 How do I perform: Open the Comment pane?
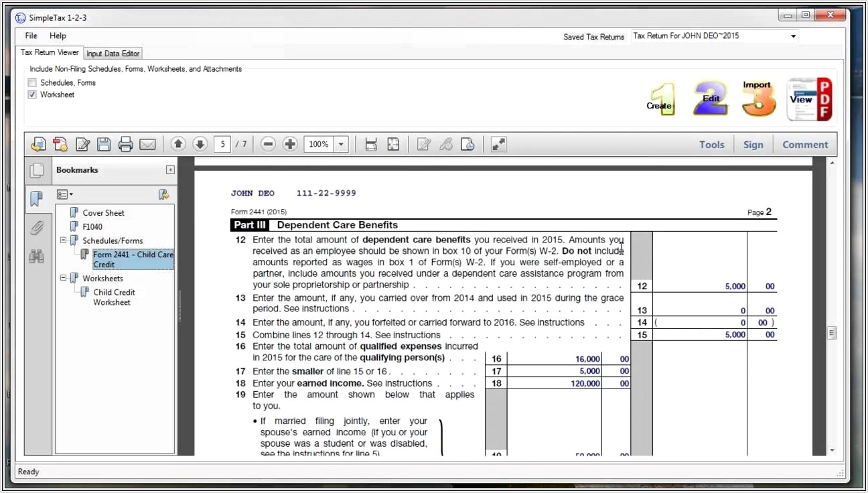click(805, 144)
